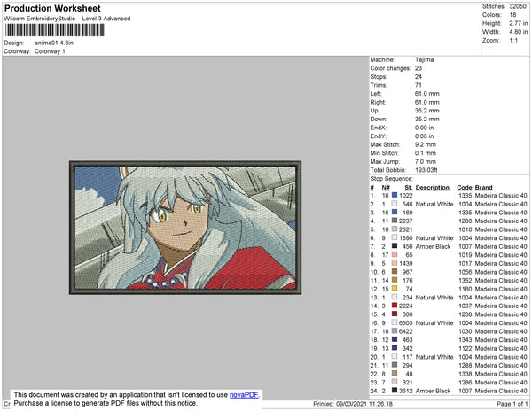Click the embroidered anime design preview image
Viewport: 532px width, 411px height.
pyautogui.click(x=185, y=228)
